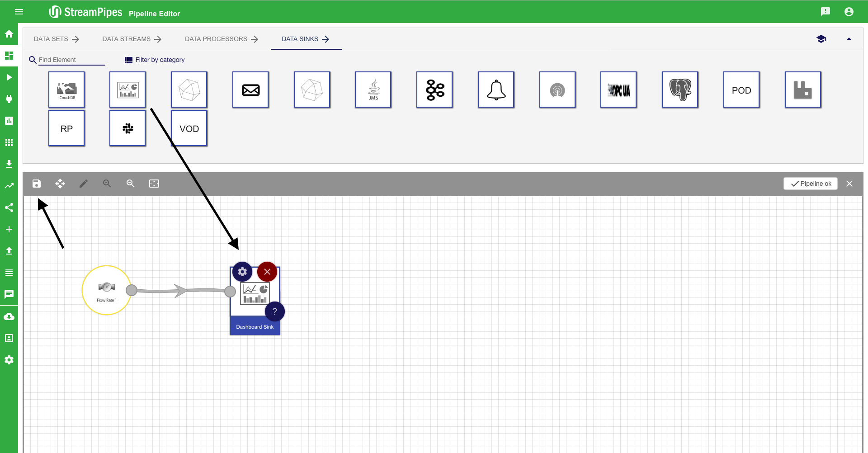Select the CouchDB data sink
Image resolution: width=868 pixels, height=453 pixels.
pyautogui.click(x=66, y=90)
